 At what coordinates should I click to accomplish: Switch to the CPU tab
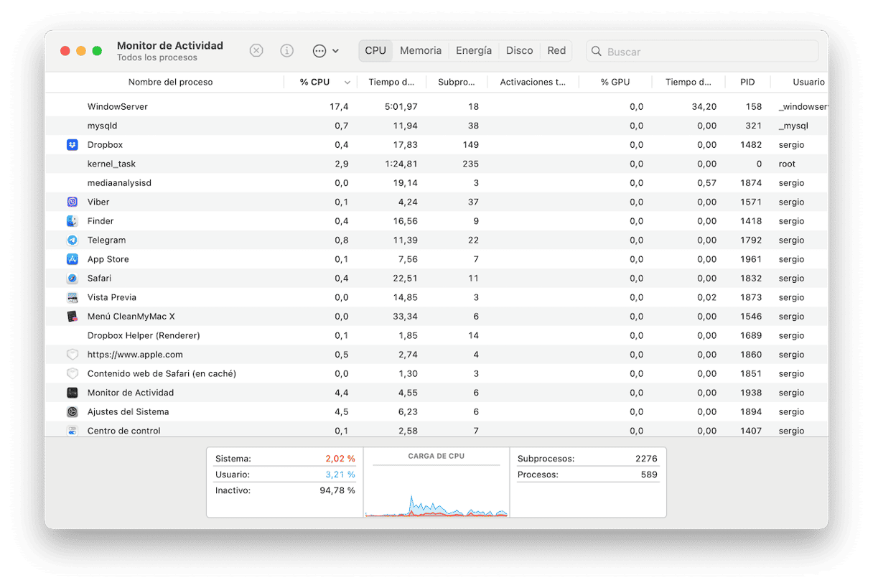click(x=375, y=51)
